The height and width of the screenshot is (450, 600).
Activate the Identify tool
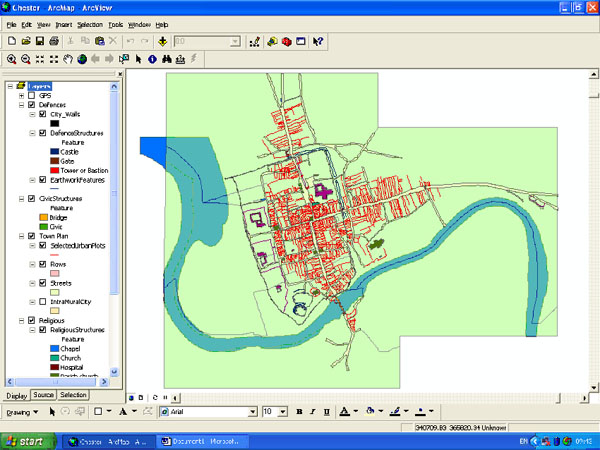152,59
